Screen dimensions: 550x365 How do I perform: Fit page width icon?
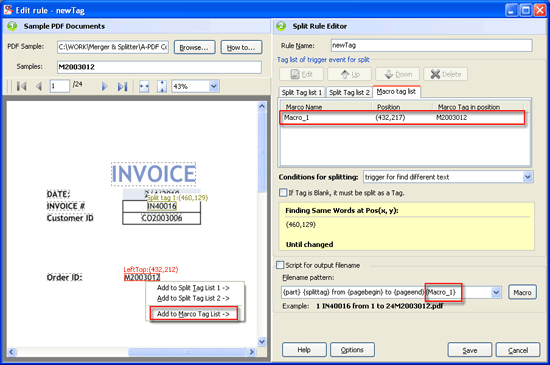click(x=144, y=86)
